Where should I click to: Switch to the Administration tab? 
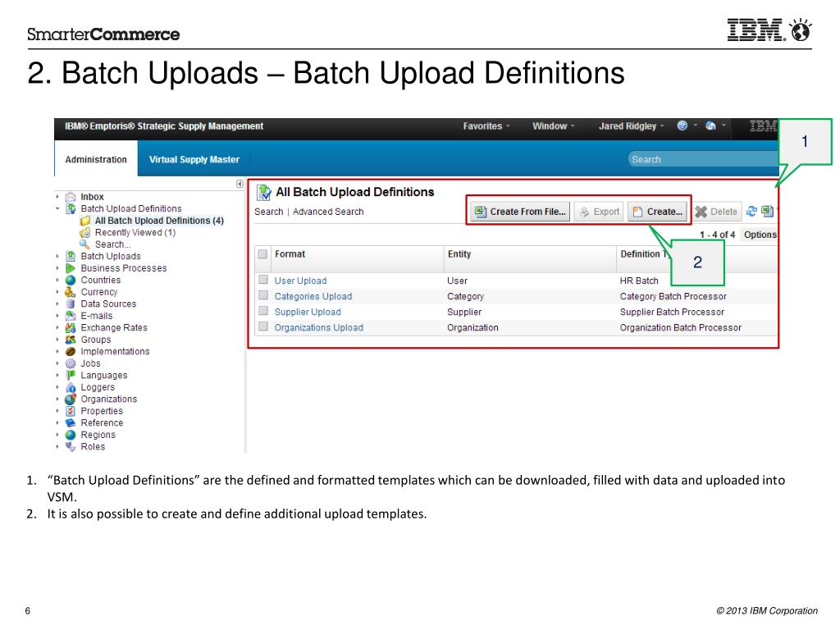point(96,159)
